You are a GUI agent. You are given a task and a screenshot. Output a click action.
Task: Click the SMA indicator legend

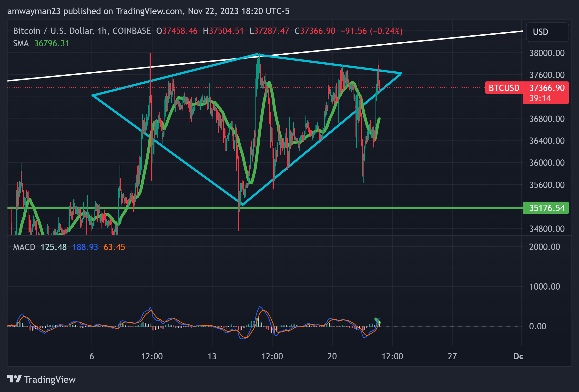pyautogui.click(x=21, y=43)
